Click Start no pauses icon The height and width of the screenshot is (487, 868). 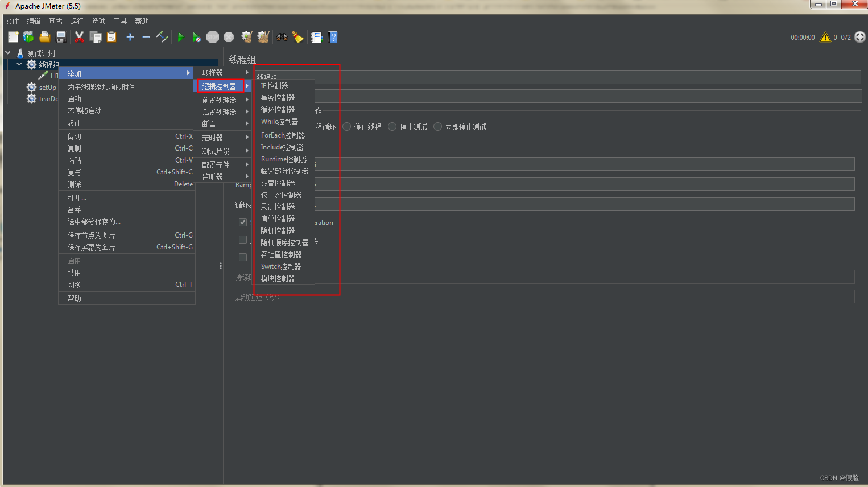point(196,37)
